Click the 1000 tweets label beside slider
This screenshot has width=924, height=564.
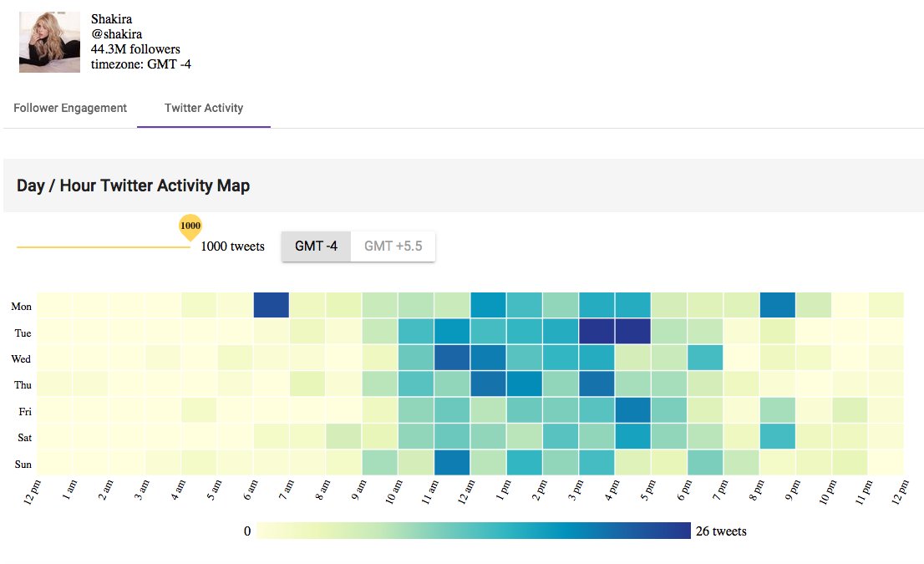point(233,246)
